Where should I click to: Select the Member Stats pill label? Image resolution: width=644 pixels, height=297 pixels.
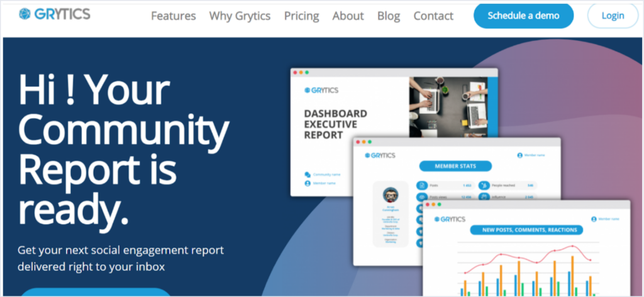pos(455,166)
